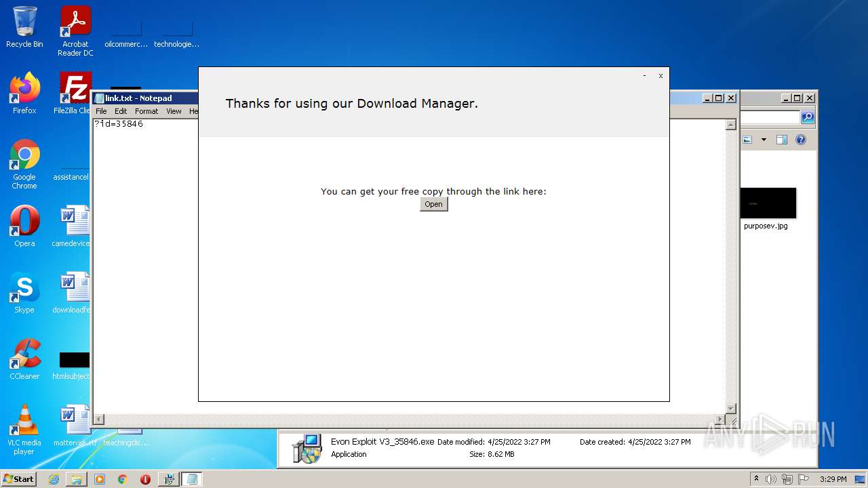Open CCleaner desktop shortcut
The image size is (868, 488).
tap(24, 359)
